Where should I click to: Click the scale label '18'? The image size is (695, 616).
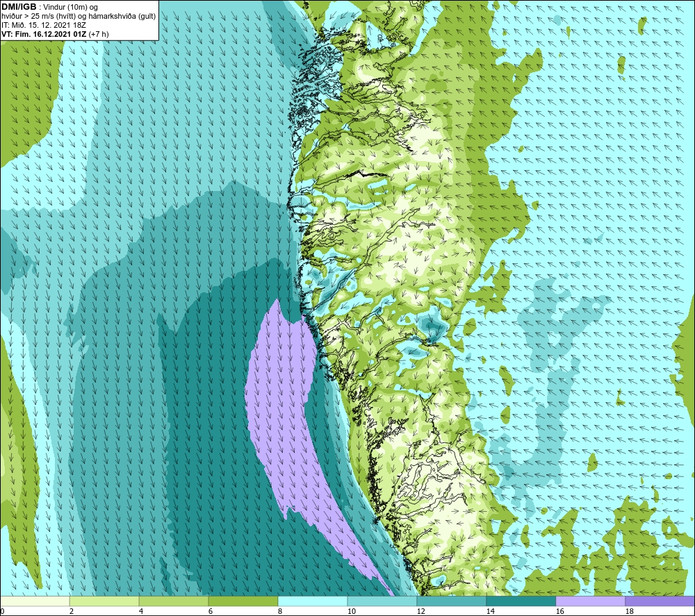click(x=629, y=612)
